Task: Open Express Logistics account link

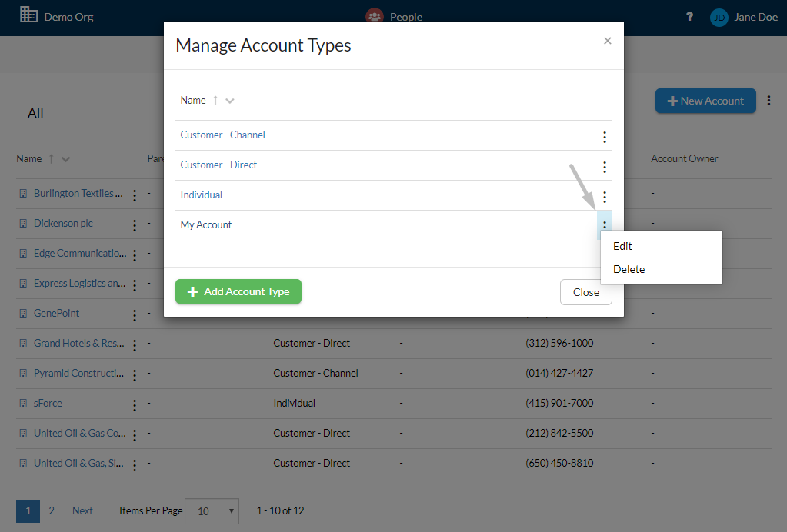Action: click(x=79, y=284)
